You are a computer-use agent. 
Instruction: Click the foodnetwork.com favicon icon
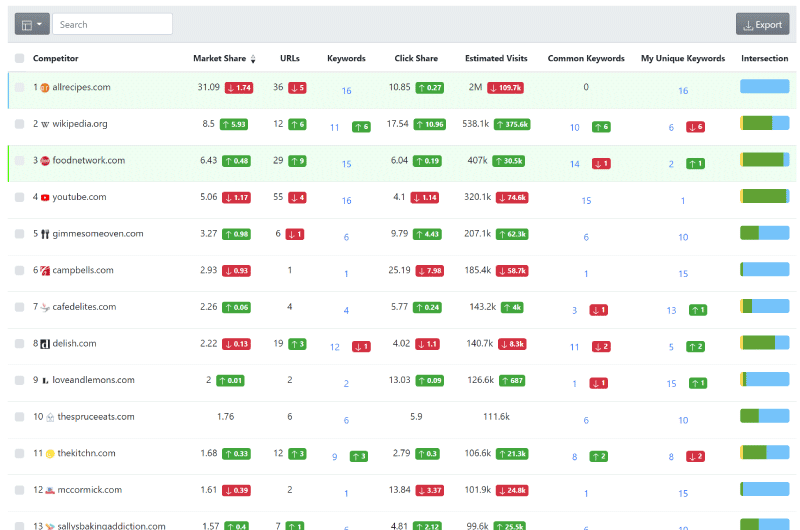pyautogui.click(x=45, y=161)
